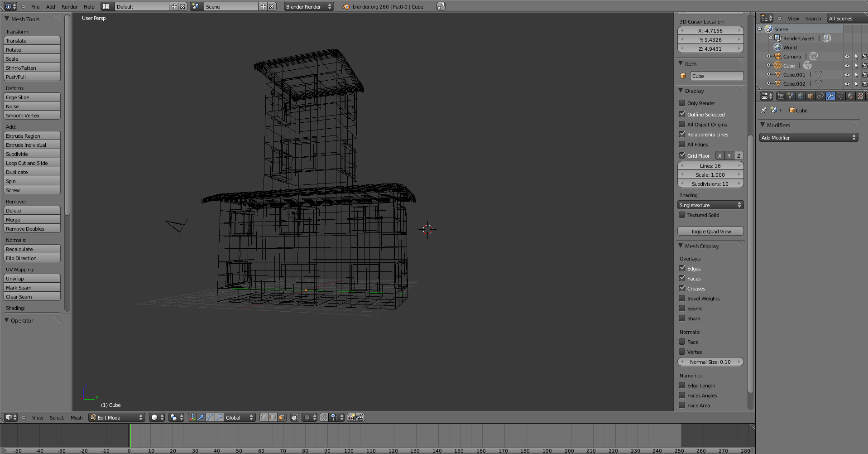Select the scale manipulator icon
The height and width of the screenshot is (454, 868).
(x=219, y=417)
